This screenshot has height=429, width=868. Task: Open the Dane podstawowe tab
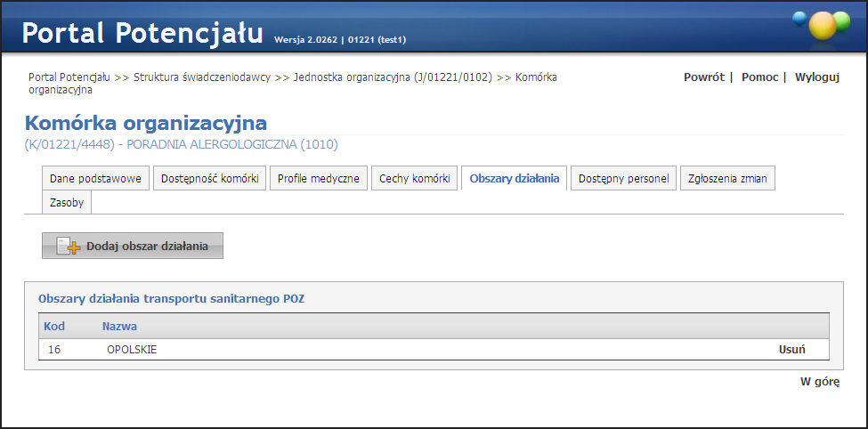coord(95,179)
